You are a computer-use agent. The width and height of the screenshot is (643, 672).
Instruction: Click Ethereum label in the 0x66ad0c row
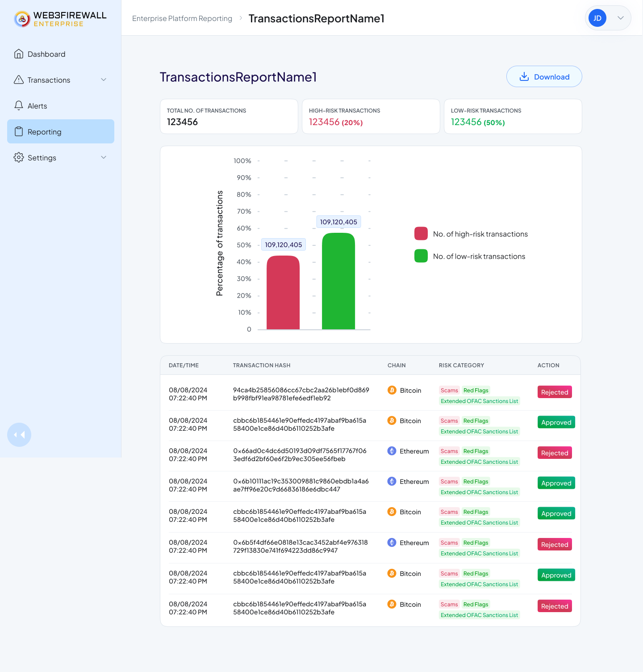[414, 451]
